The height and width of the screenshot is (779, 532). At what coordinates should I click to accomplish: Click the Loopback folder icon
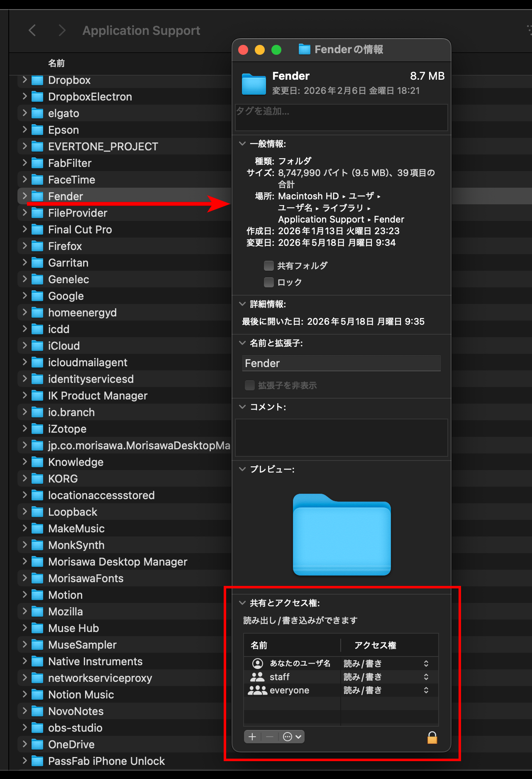pos(37,512)
